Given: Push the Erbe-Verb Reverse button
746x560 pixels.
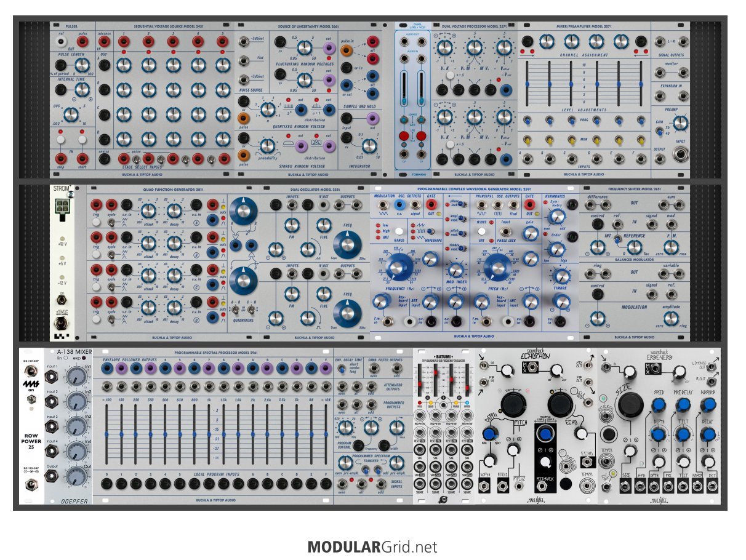Looking at the screenshot, I should coord(608,434).
